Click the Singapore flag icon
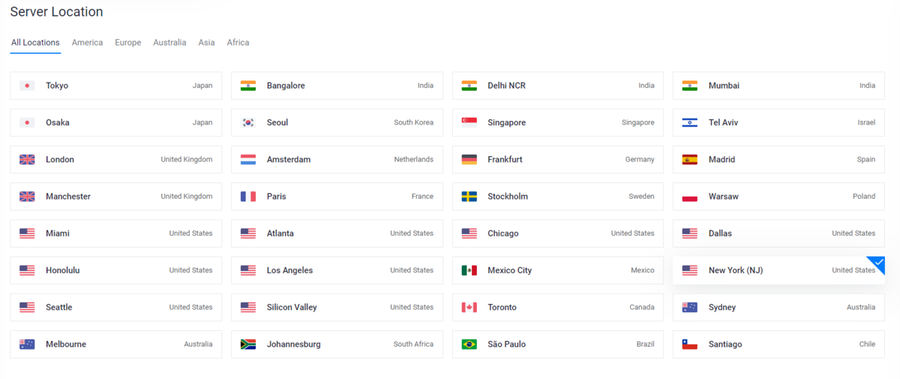Viewport: 900px width, 379px height. point(469,122)
